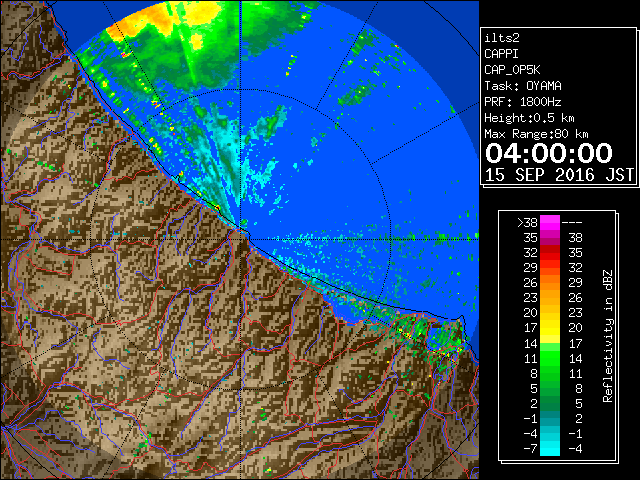The image size is (640, 480).
Task: Click the orange high-reflectivity echo on radar map
Action: coord(143,21)
